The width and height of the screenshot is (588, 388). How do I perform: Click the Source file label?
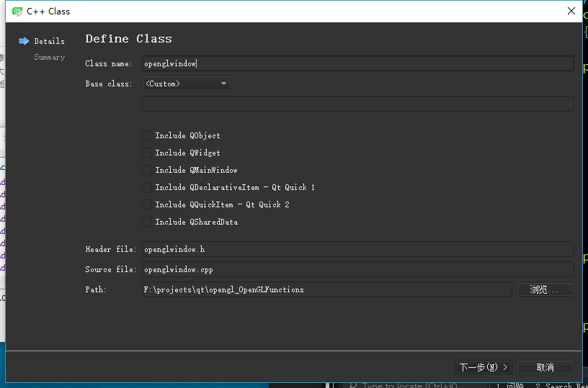111,270
